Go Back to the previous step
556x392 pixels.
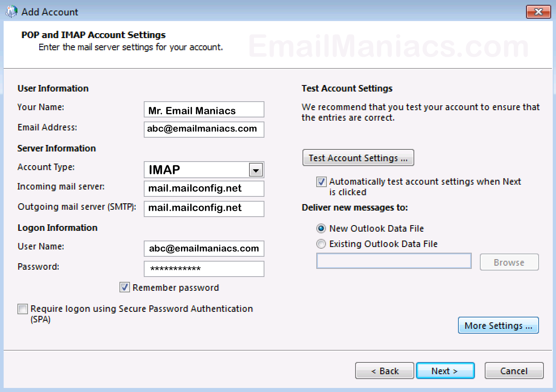(x=384, y=371)
